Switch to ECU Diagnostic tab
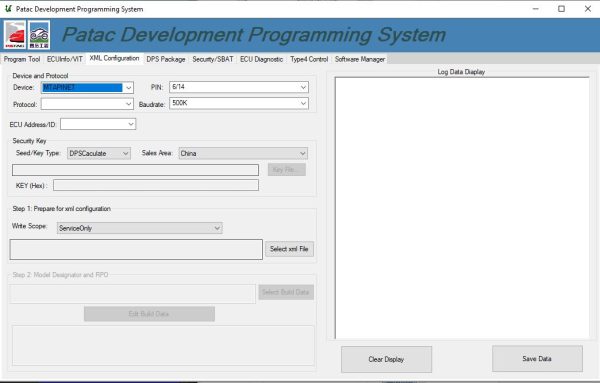The height and width of the screenshot is (383, 600). click(261, 59)
